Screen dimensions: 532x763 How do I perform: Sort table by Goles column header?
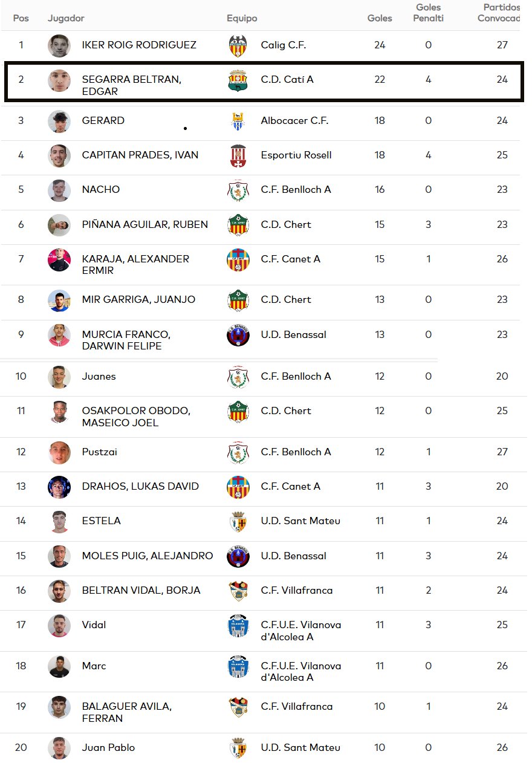point(380,18)
